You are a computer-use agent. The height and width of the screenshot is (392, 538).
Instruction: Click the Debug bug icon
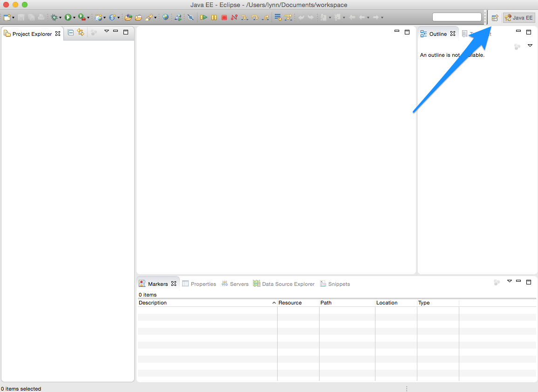coord(54,17)
